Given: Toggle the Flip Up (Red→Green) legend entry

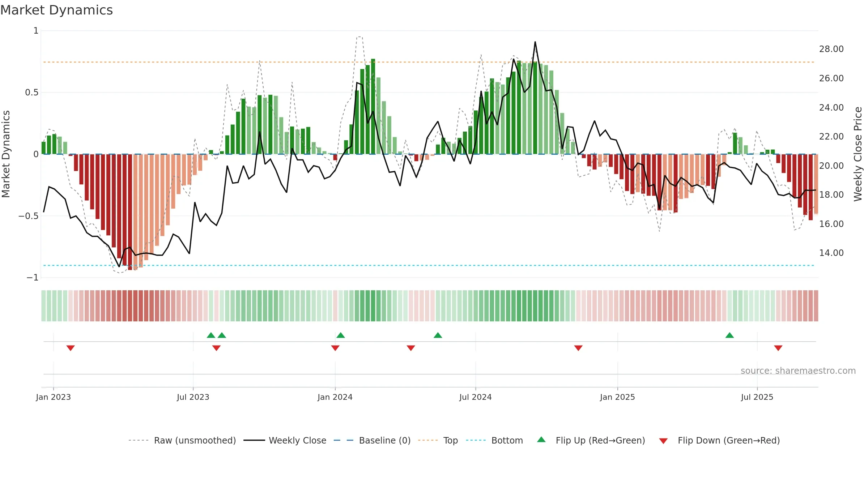Looking at the screenshot, I should (x=591, y=440).
